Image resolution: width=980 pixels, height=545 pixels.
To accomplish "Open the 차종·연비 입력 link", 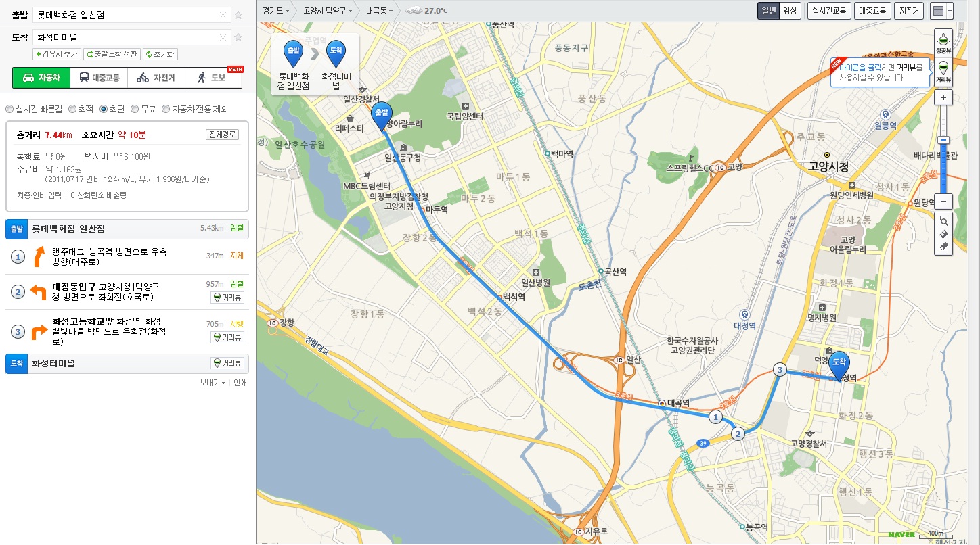I will pyautogui.click(x=39, y=195).
